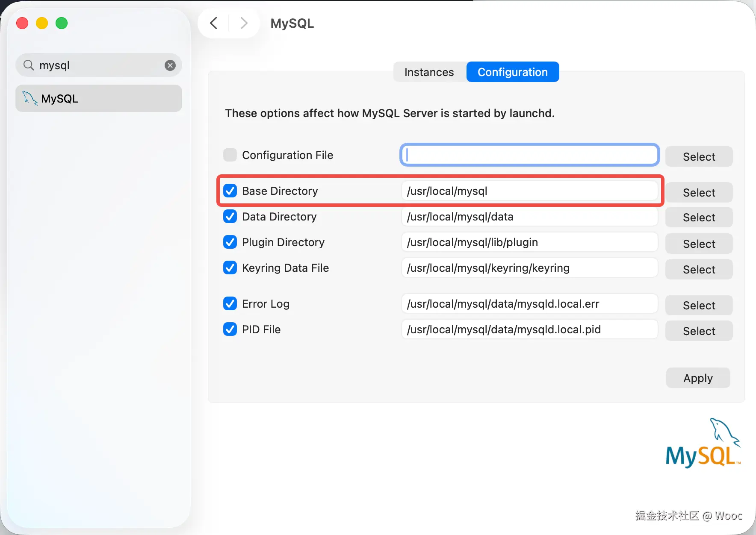Screen dimensions: 756x535
Task: Click the search magnifier icon in sidebar
Action: coord(29,65)
